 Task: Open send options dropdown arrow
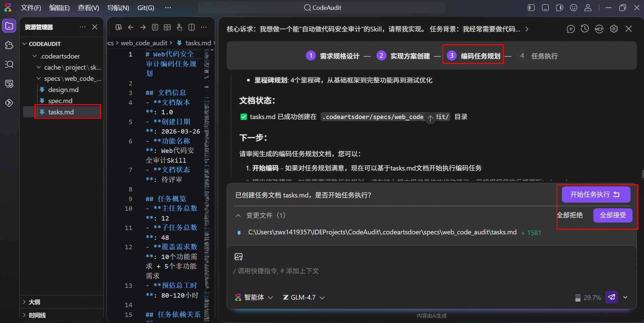(x=625, y=297)
